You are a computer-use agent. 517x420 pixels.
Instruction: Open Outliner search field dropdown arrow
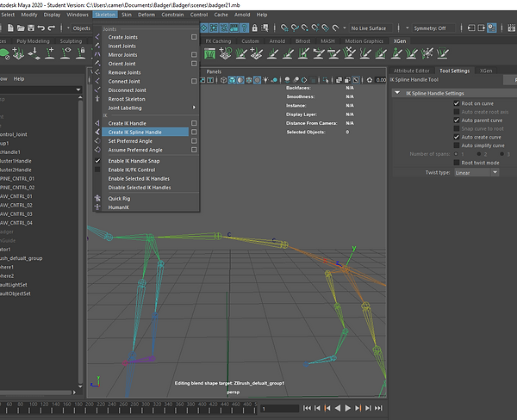click(x=78, y=90)
